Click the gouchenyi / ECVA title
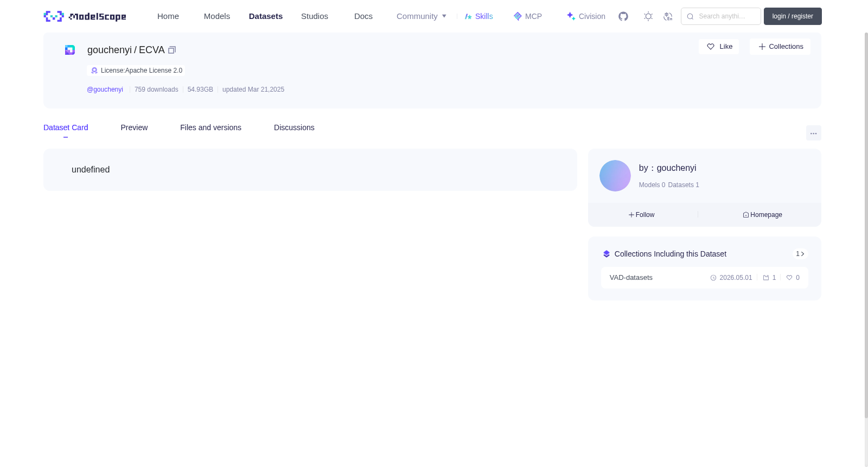The image size is (868, 467). point(126,50)
